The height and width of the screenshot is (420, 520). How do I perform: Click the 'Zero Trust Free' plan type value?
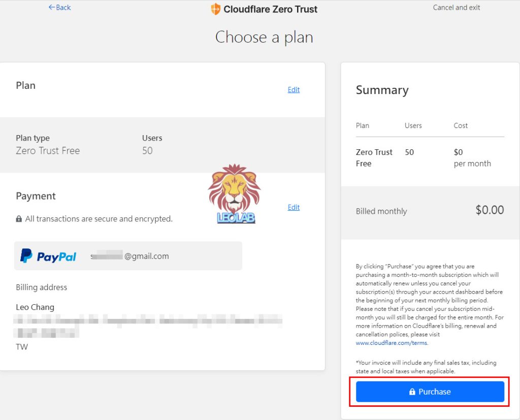48,151
